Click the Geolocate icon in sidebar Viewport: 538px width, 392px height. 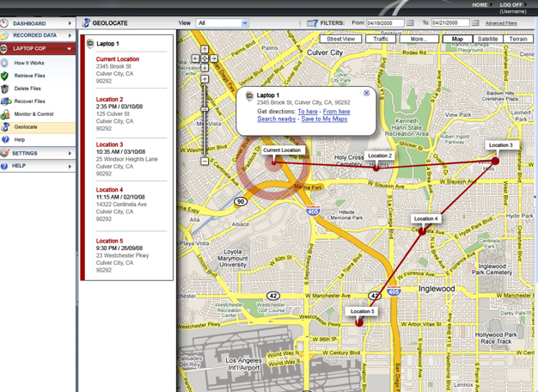click(5, 127)
